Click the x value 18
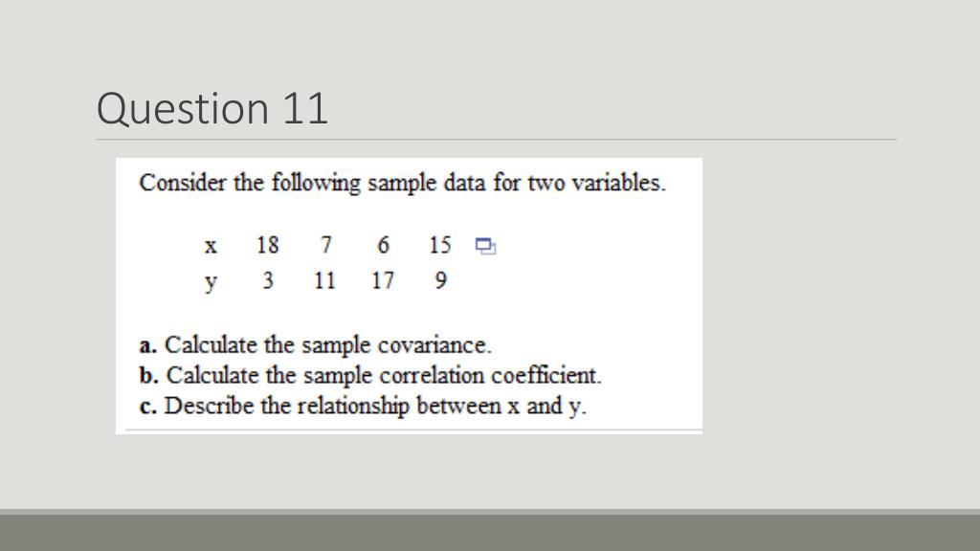The width and height of the screenshot is (980, 551). pyautogui.click(x=268, y=245)
